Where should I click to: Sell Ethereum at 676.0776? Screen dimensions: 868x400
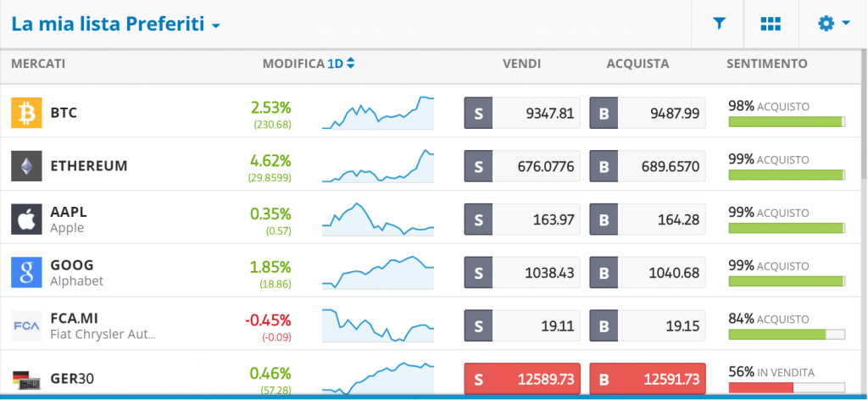(x=522, y=166)
